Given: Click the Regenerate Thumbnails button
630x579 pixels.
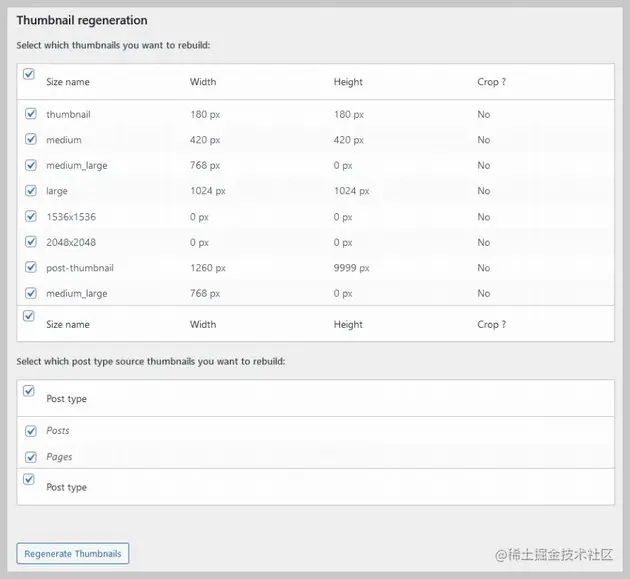Looking at the screenshot, I should 73,553.
